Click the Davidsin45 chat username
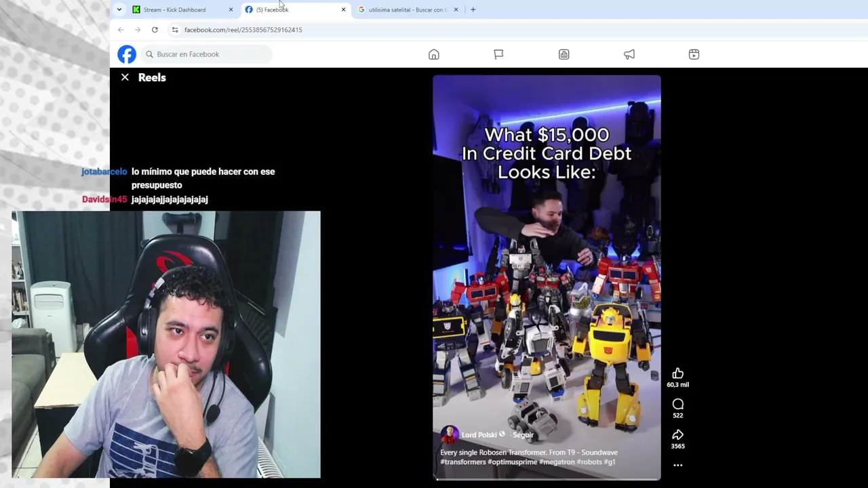This screenshot has height=488, width=868. tap(104, 199)
